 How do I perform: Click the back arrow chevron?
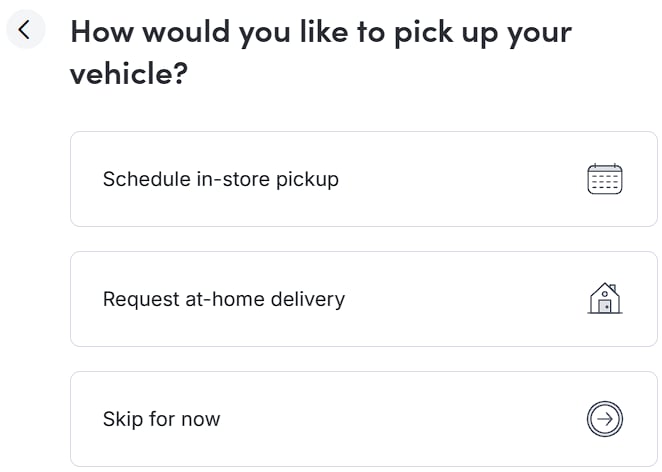pos(25,30)
